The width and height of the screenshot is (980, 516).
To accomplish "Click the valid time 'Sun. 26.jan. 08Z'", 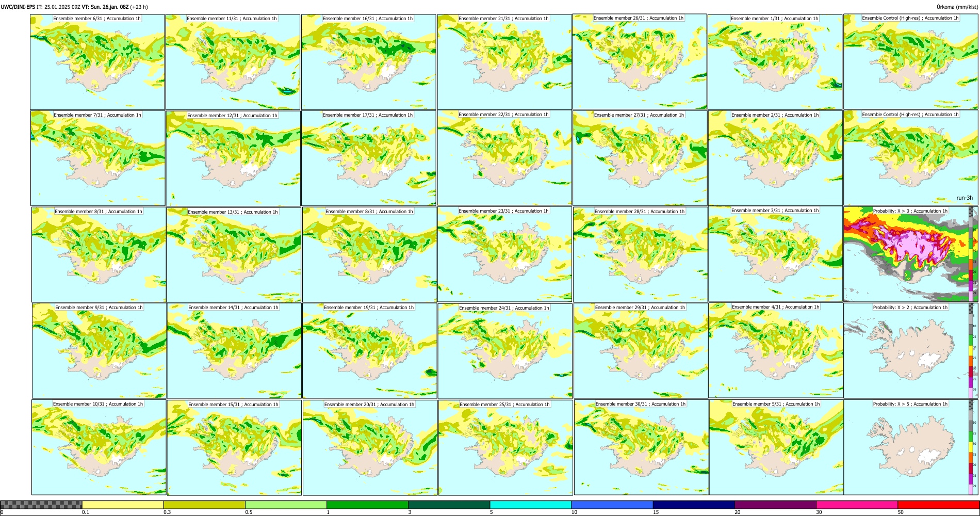I will tap(109, 7).
